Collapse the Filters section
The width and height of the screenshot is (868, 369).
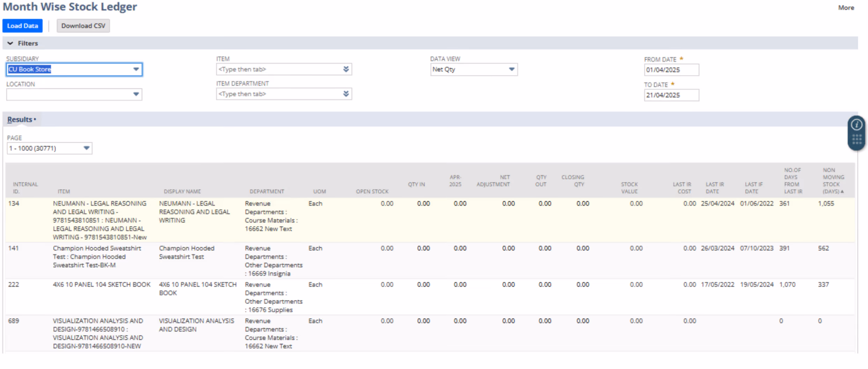pos(10,43)
